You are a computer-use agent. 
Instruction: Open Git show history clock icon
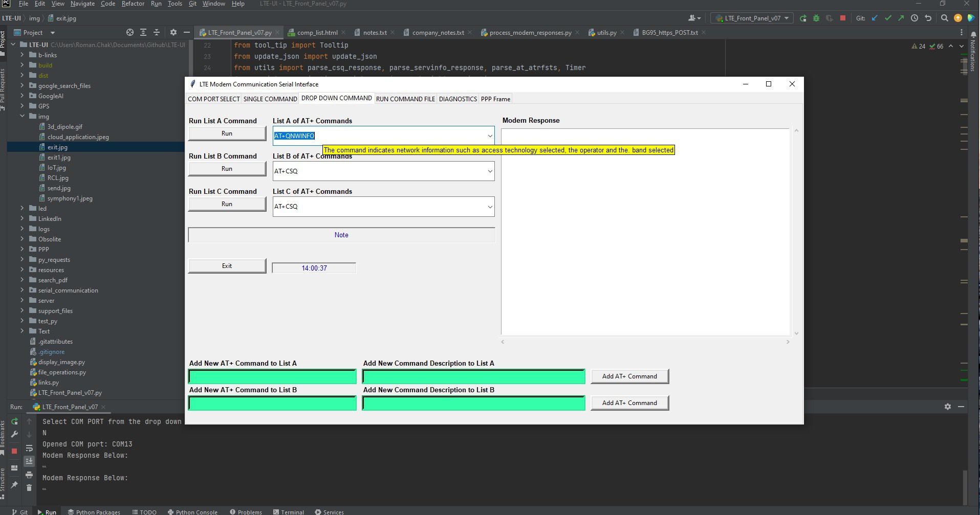(x=914, y=18)
